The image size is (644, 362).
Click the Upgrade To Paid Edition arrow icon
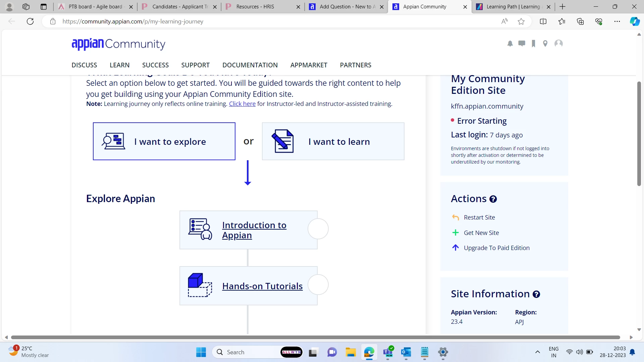(x=455, y=248)
